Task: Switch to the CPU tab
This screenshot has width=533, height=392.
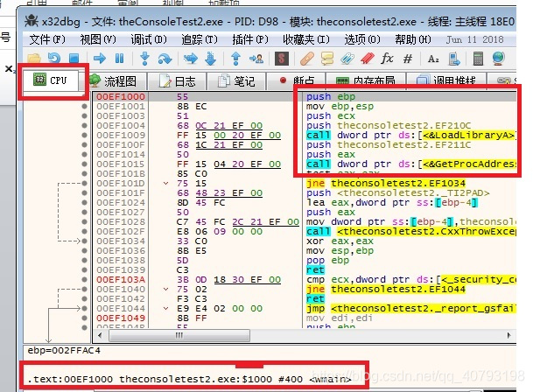Action: [50, 80]
